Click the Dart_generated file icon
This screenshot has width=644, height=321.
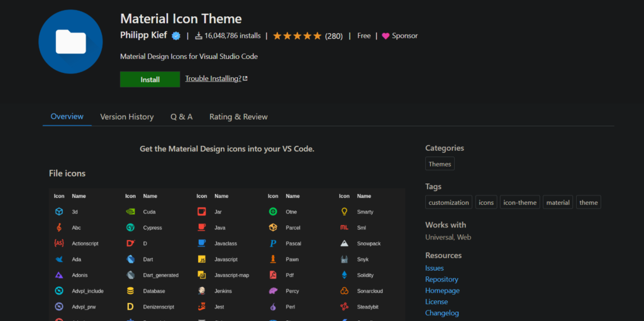(x=130, y=275)
